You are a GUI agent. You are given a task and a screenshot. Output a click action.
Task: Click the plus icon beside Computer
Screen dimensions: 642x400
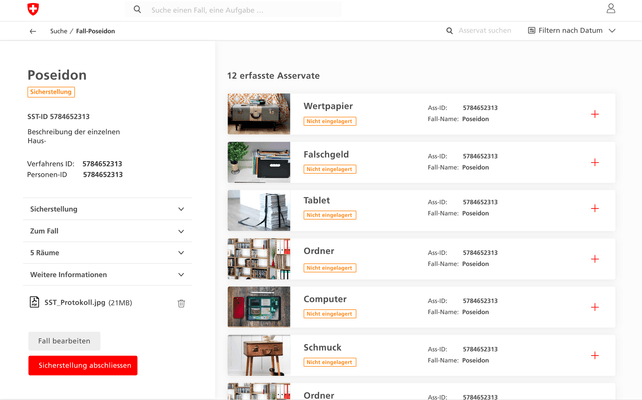coord(595,307)
